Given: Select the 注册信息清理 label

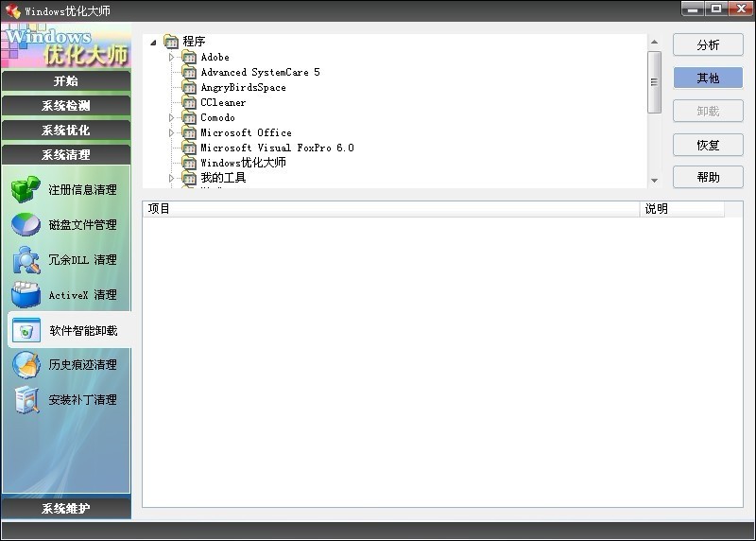Looking at the screenshot, I should pyautogui.click(x=82, y=190).
